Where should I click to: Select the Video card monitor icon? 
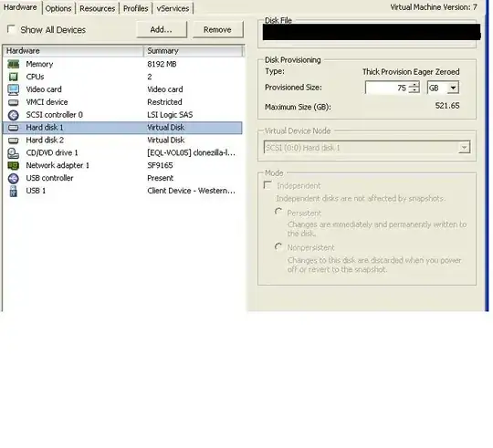13,89
